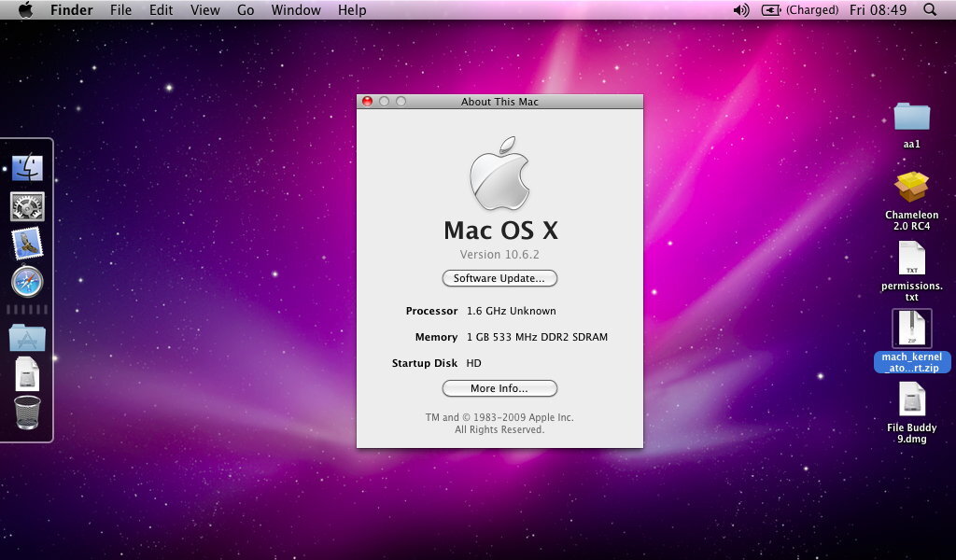Open the Go menu
This screenshot has width=956, height=560.
246,9
